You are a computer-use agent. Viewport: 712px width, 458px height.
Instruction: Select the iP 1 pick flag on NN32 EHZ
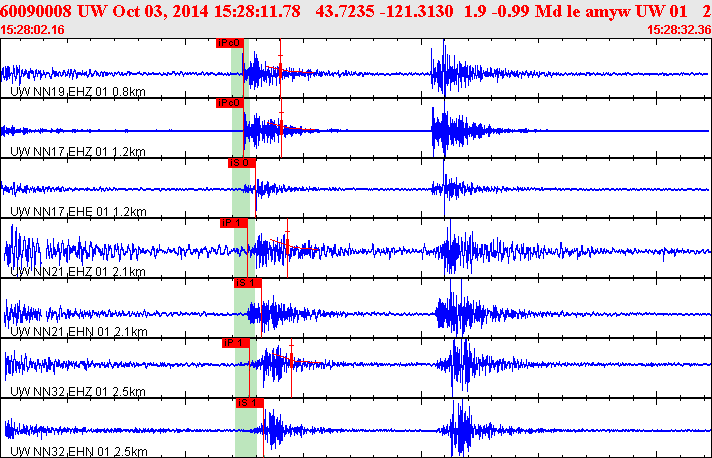coord(236,343)
